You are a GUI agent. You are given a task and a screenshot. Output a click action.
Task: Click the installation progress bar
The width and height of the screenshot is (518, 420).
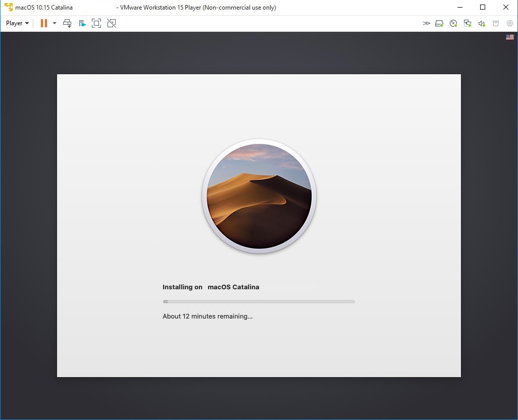tap(258, 301)
